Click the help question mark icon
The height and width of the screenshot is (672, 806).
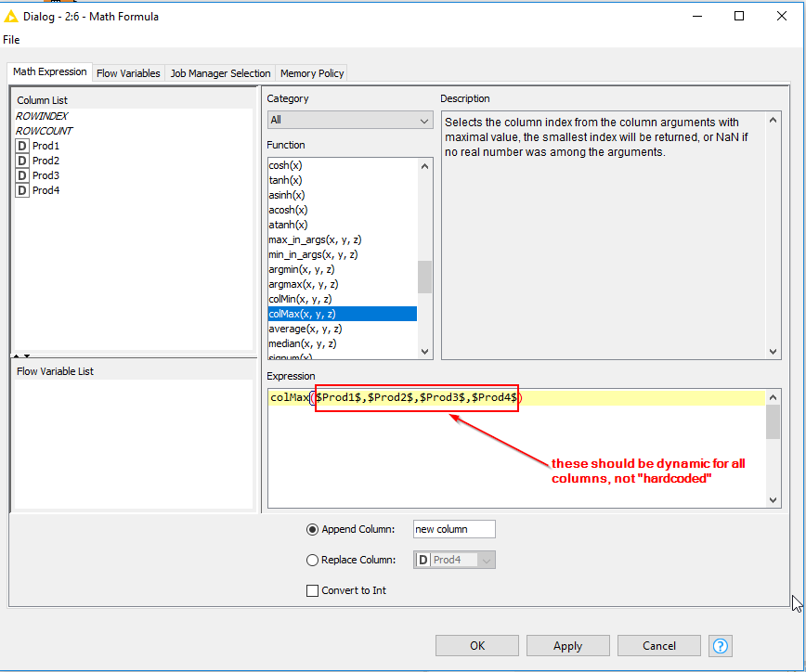(x=721, y=645)
